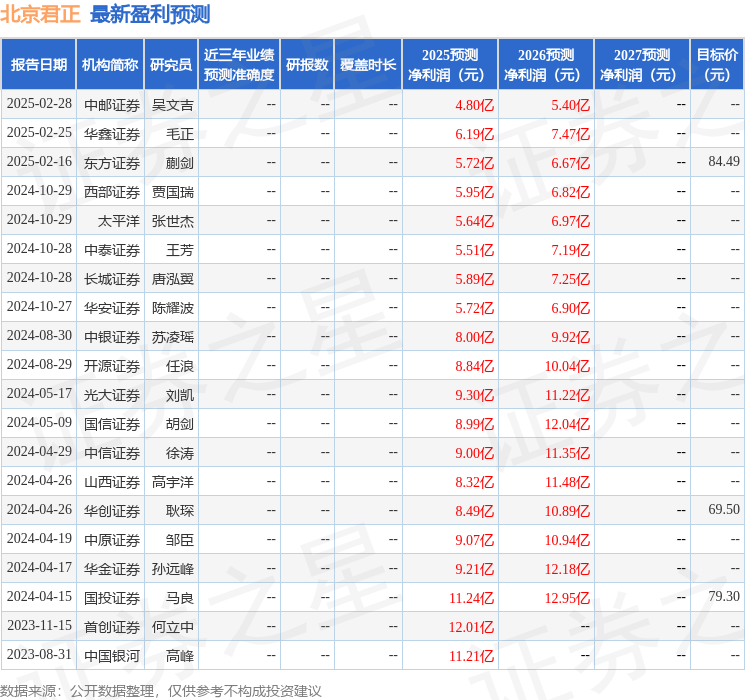Select the 覆盖时长 column header

pyautogui.click(x=368, y=65)
